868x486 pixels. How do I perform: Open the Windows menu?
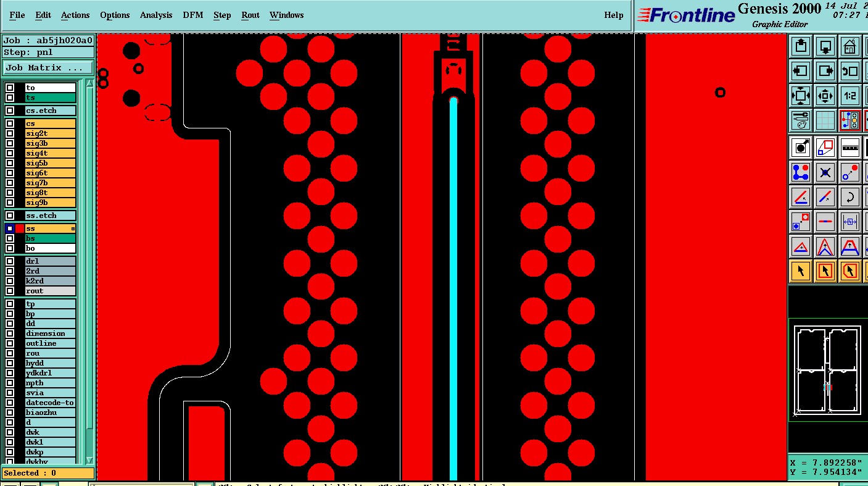click(x=287, y=15)
